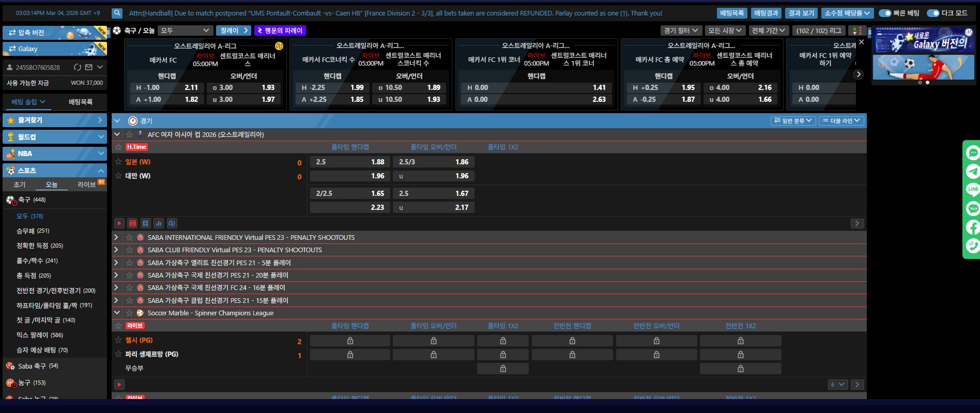This screenshot has height=413, width=980.
Task: Click the 배팅결과 button in top bar
Action: click(765, 13)
